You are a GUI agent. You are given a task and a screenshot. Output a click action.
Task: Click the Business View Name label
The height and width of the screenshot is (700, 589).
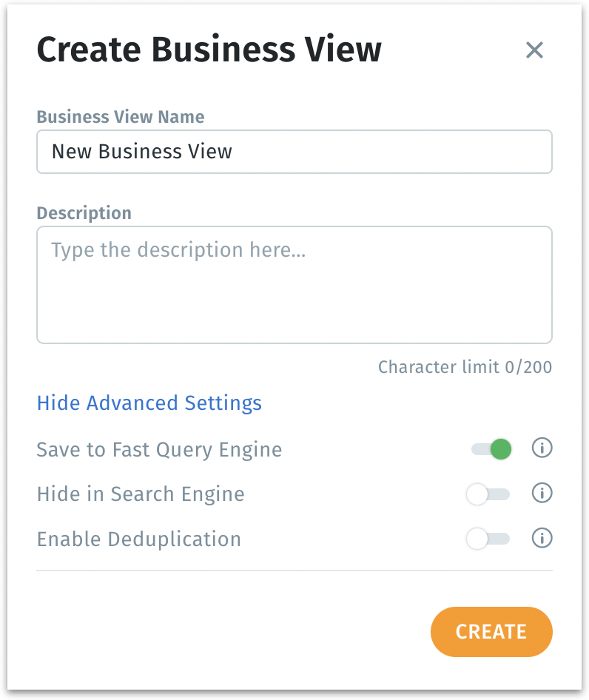121,117
